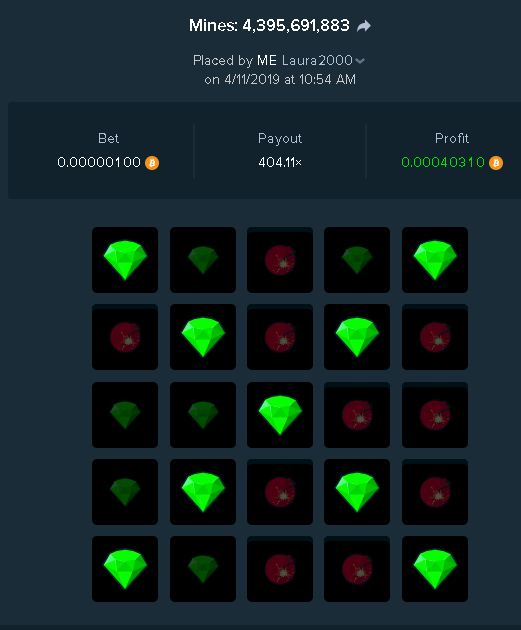Screen dimensions: 521x630
Task: Select the bright gem in top-right tile
Action: coord(435,260)
